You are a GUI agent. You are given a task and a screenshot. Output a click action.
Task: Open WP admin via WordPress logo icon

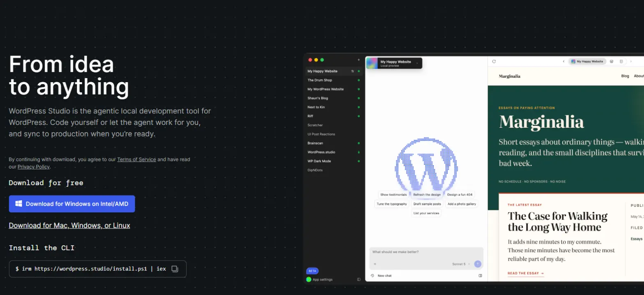612,61
